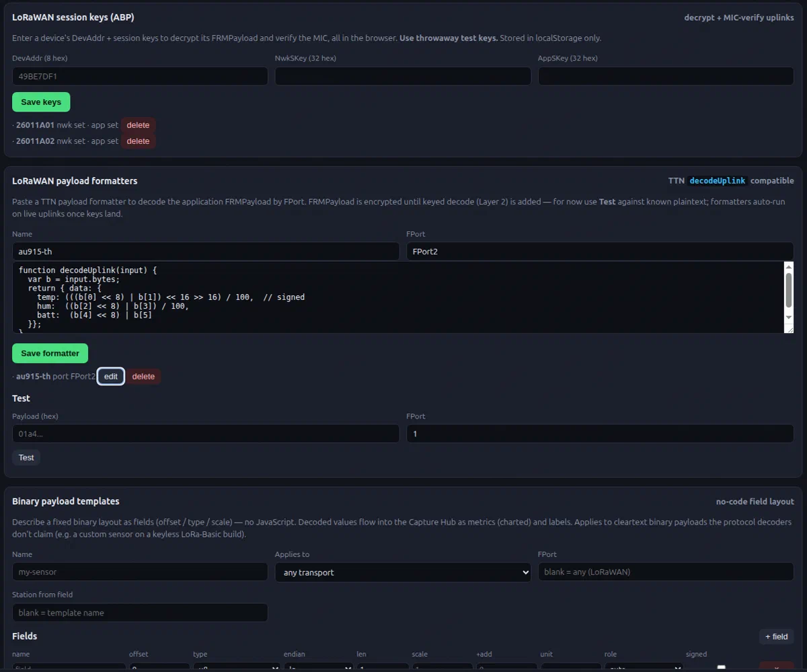Click the 26011A01 session key text

pyautogui.click(x=35, y=125)
